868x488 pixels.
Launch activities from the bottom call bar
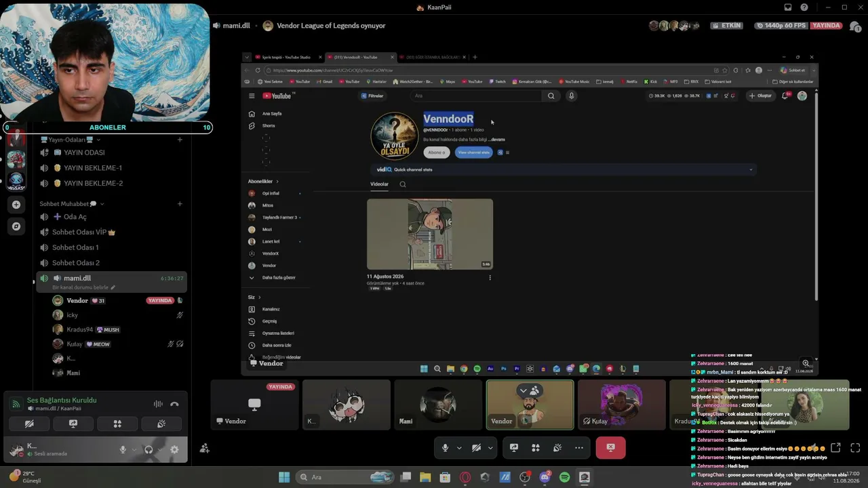(536, 447)
